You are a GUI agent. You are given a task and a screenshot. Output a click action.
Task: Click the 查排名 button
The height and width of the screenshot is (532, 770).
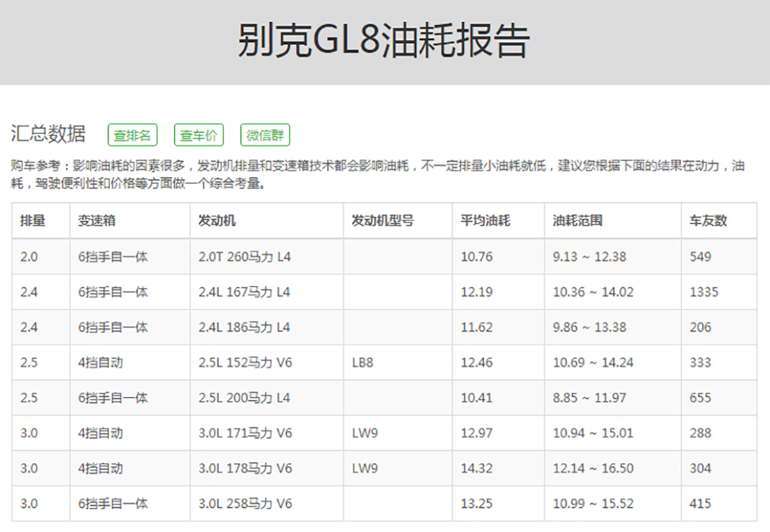click(x=133, y=135)
